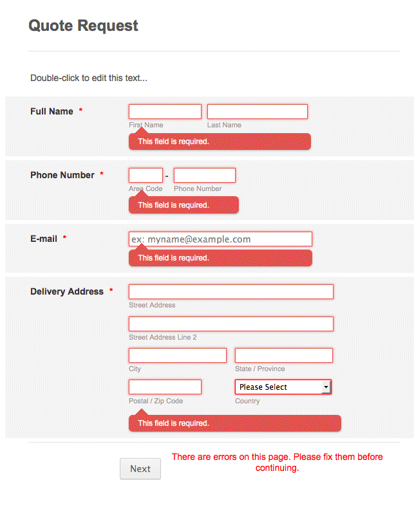Click the Last Name input box
414x532 pixels.
(x=257, y=111)
